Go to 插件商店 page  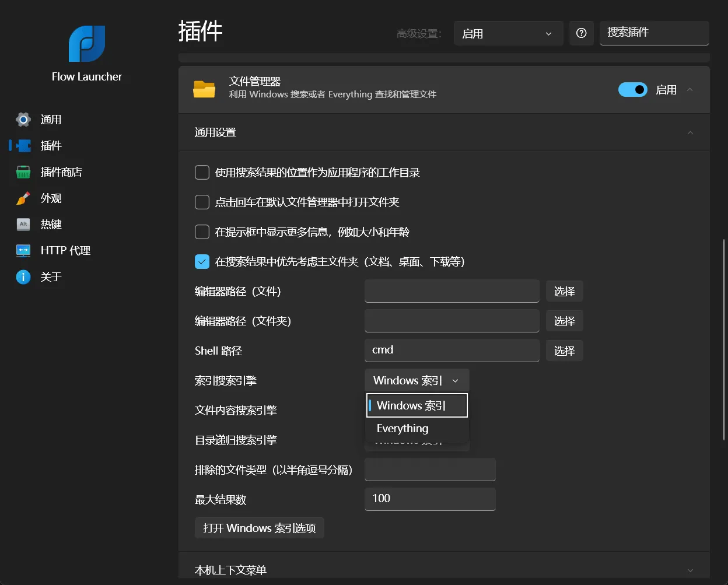pos(61,172)
